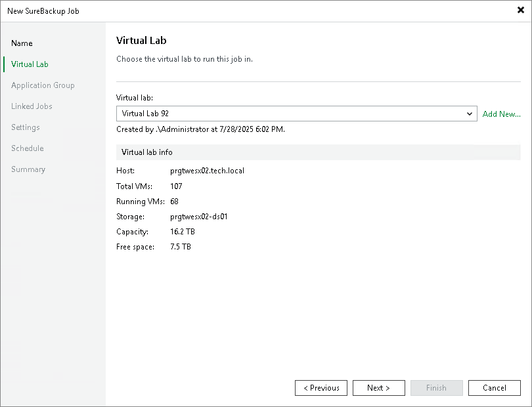Go back using the Previous button
Image resolution: width=532 pixels, height=407 pixels.
[321, 387]
